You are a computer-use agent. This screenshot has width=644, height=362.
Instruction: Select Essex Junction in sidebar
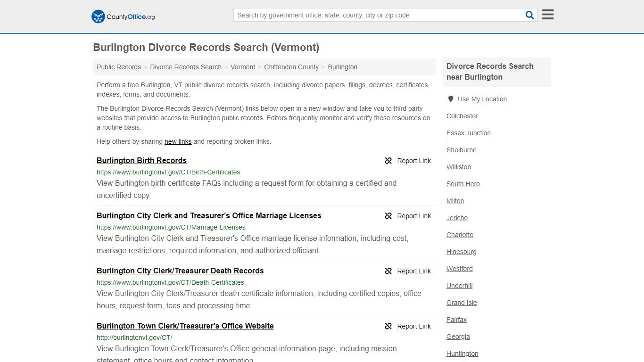tap(469, 133)
